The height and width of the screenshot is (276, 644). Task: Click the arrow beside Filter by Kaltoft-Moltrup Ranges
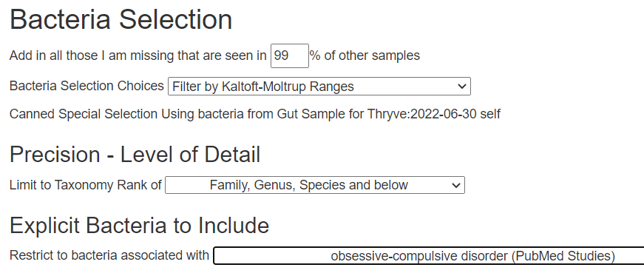(461, 87)
